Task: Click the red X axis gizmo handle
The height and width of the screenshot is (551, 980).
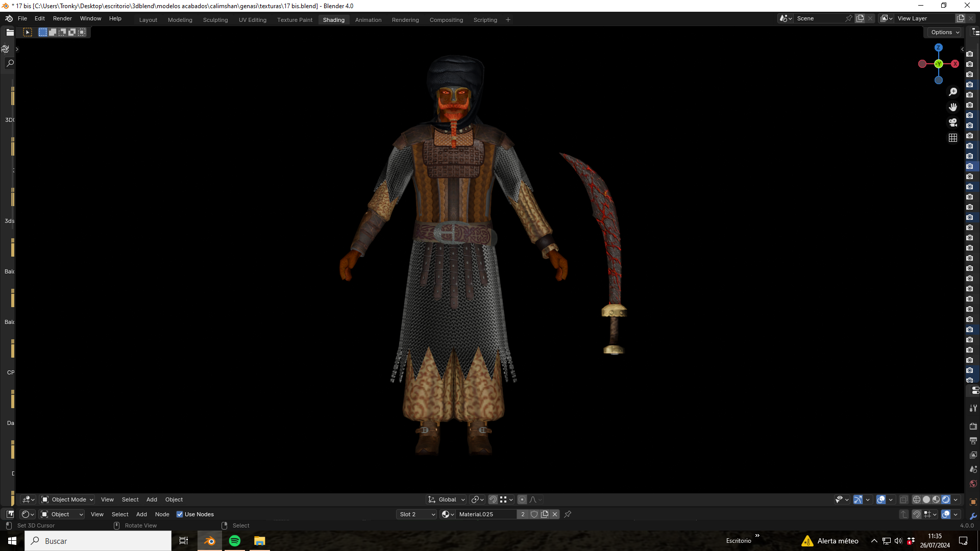Action: click(955, 64)
